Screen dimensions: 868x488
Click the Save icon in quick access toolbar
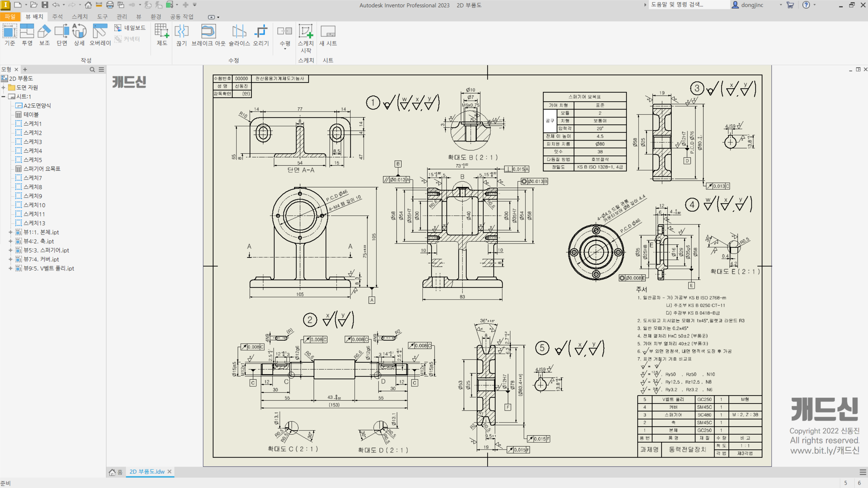click(x=45, y=5)
